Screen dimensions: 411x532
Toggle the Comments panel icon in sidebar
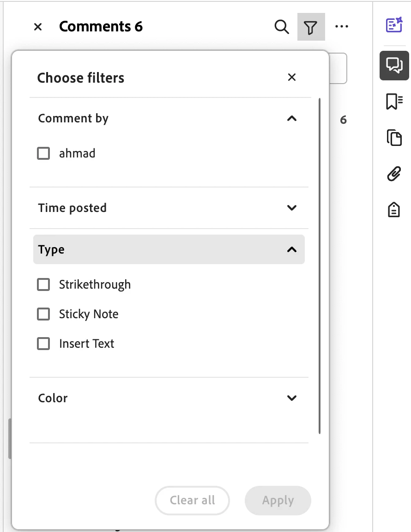(x=394, y=65)
